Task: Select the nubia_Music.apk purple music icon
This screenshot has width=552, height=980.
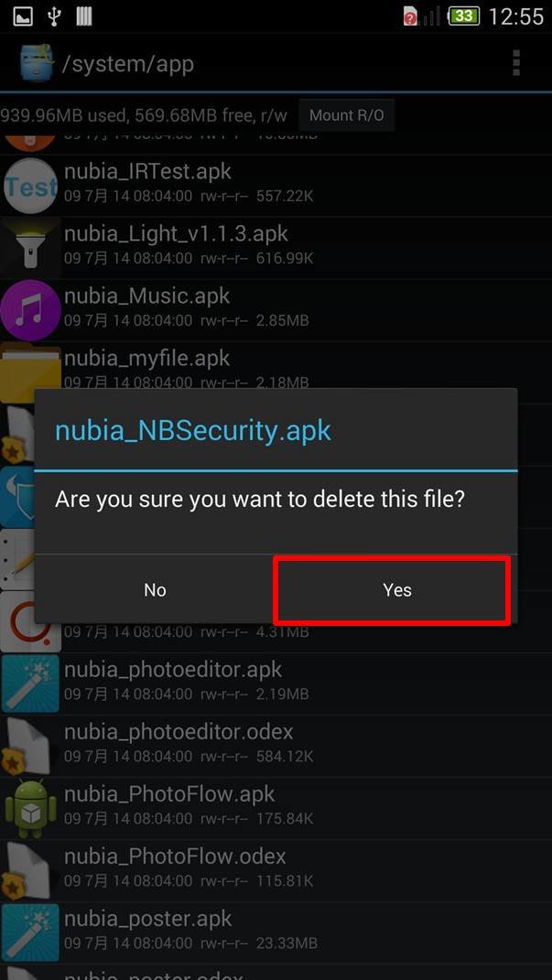Action: [x=30, y=310]
